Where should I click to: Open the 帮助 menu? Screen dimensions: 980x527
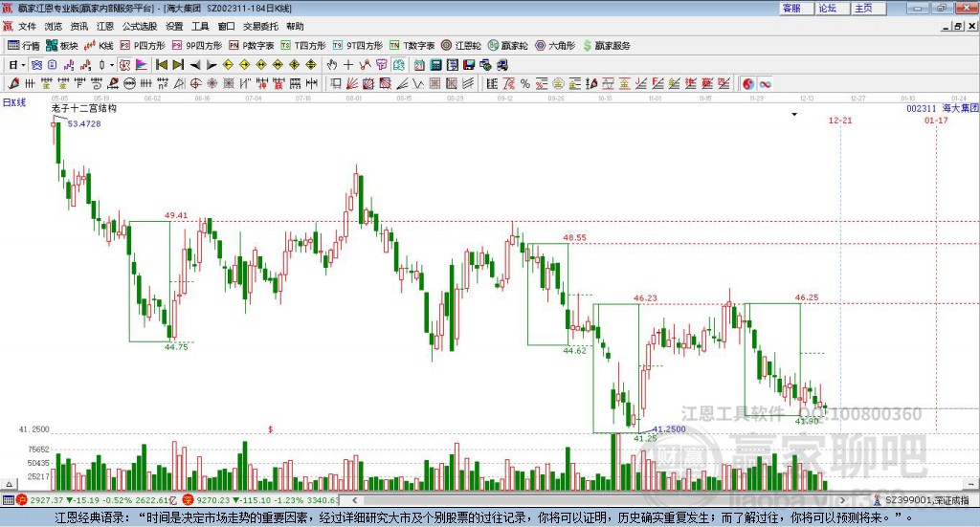click(x=295, y=26)
